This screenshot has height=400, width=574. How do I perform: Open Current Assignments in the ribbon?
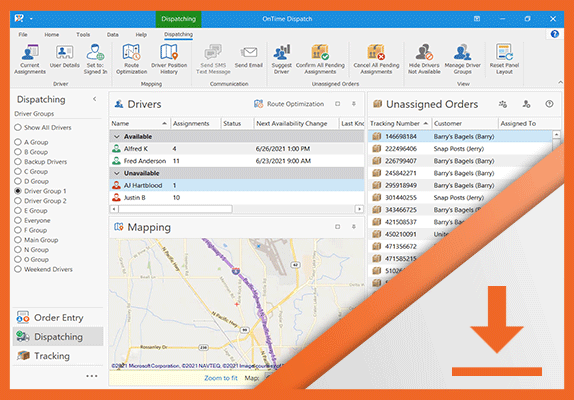pyautogui.click(x=30, y=59)
